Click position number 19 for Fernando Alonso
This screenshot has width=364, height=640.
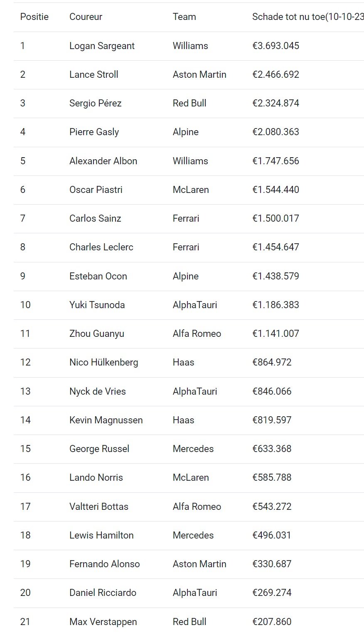pyautogui.click(x=25, y=564)
